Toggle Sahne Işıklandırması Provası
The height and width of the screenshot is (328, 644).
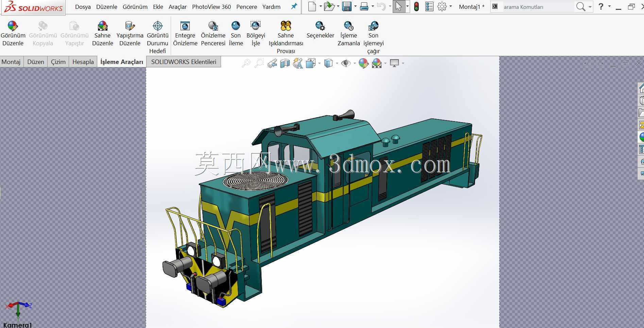coord(286,37)
